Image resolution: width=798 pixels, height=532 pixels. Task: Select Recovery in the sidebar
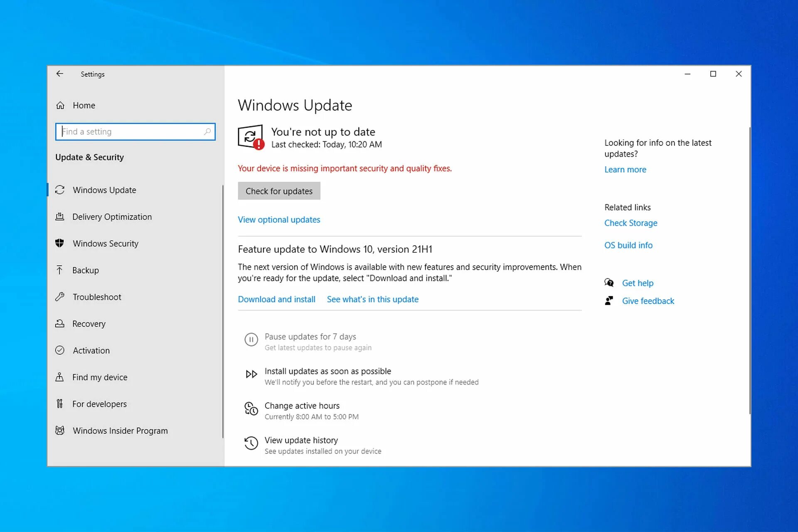tap(89, 324)
